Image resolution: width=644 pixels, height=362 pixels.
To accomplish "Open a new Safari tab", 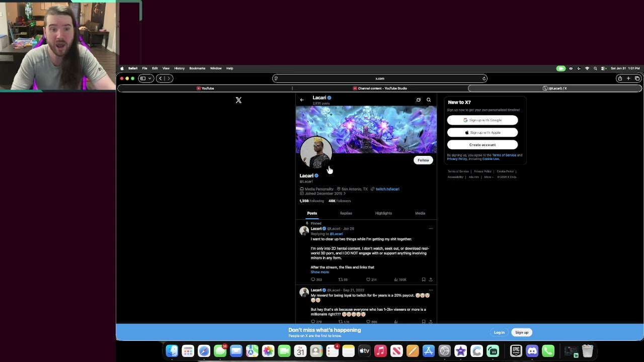I will tap(628, 78).
